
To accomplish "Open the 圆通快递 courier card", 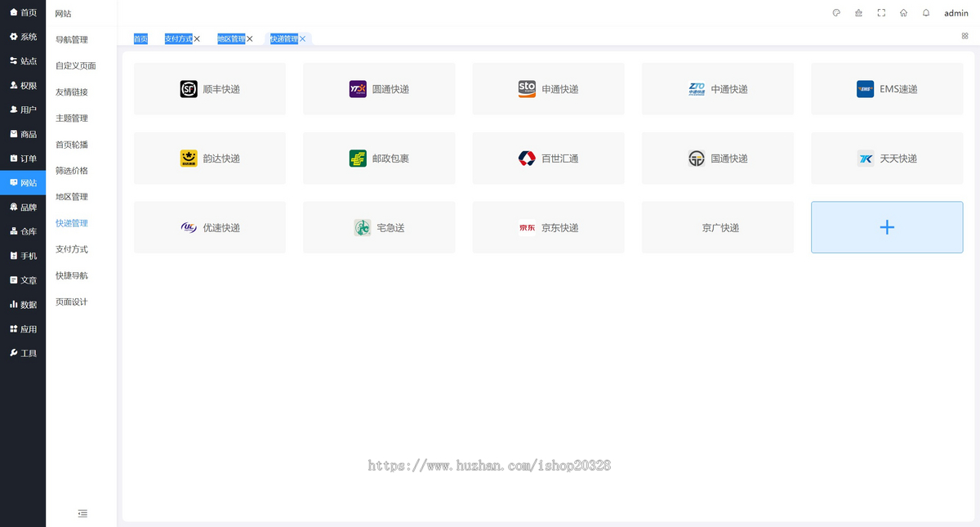I will point(379,89).
